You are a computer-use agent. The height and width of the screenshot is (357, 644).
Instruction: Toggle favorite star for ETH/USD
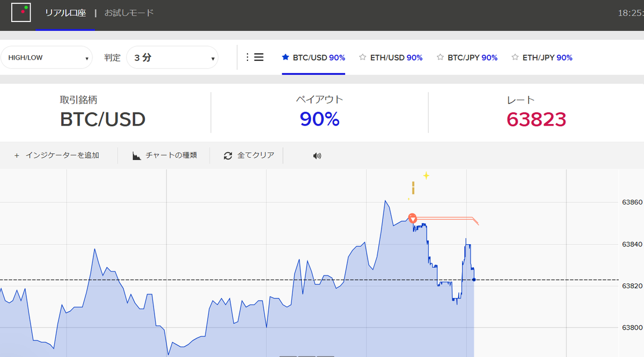pos(363,57)
